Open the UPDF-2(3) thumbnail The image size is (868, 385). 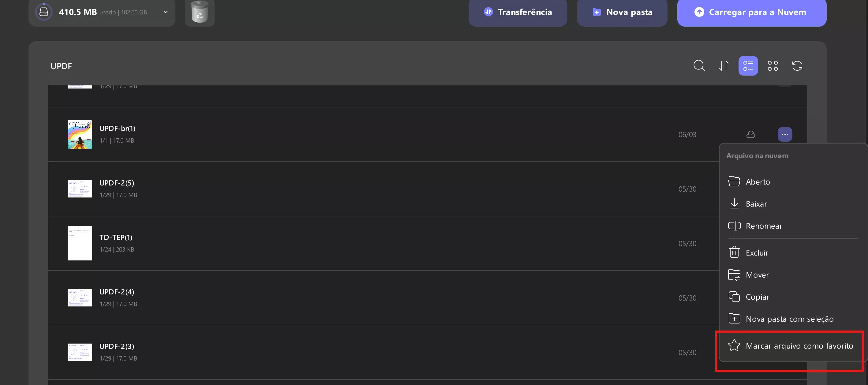[x=80, y=352]
